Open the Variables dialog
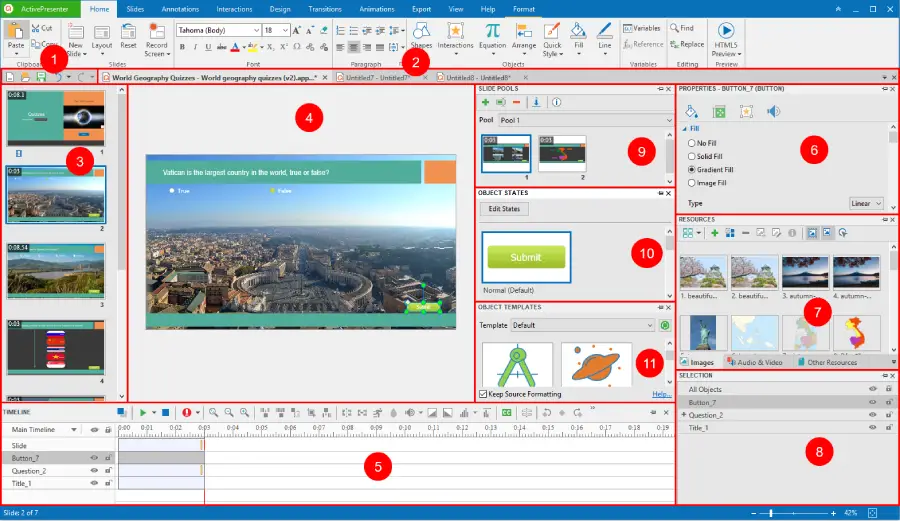900x521 pixels. (642, 28)
